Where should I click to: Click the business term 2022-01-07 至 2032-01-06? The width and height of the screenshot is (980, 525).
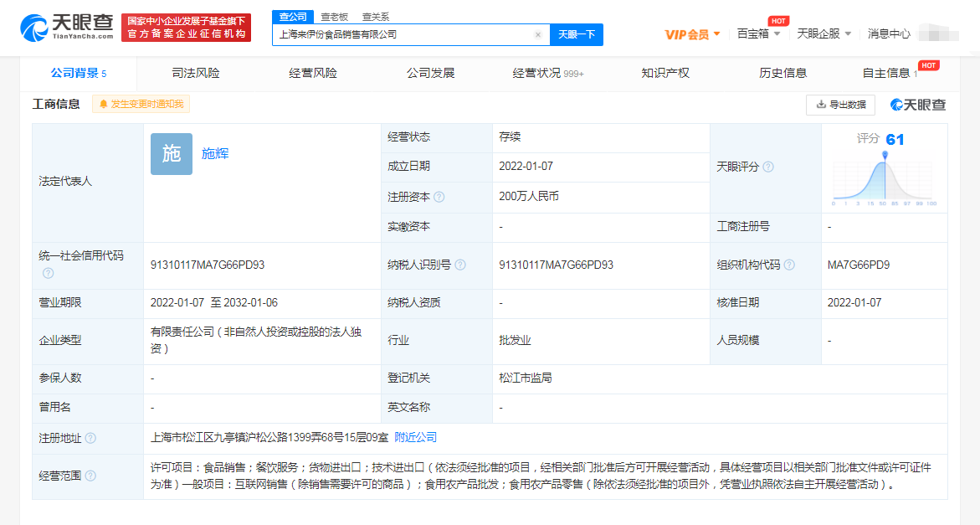[213, 302]
